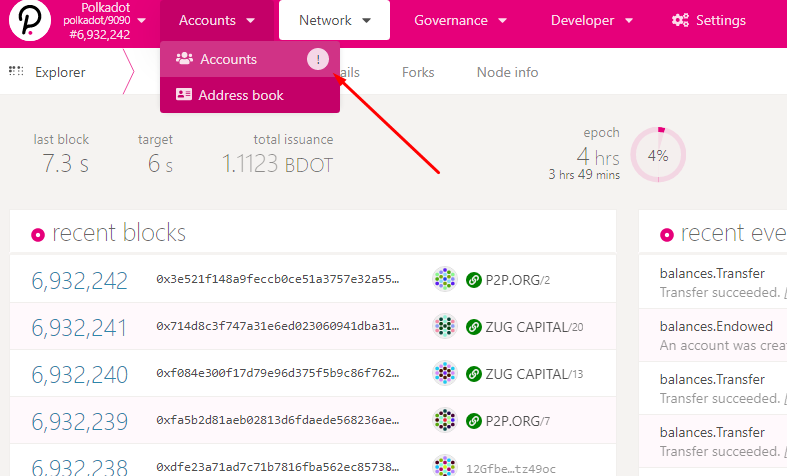Select Accounts from the dropdown menu

tap(228, 60)
